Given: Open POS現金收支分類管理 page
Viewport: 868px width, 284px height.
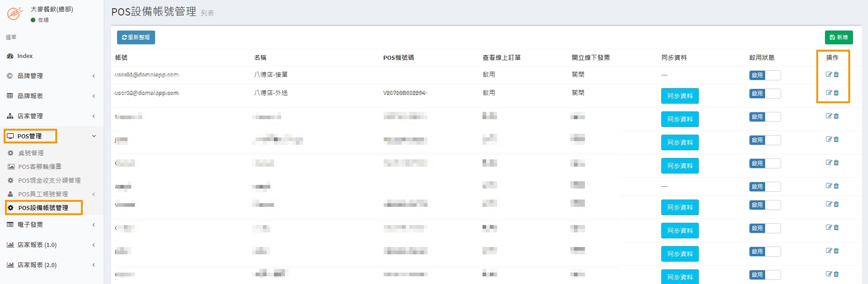Looking at the screenshot, I should click(x=49, y=180).
